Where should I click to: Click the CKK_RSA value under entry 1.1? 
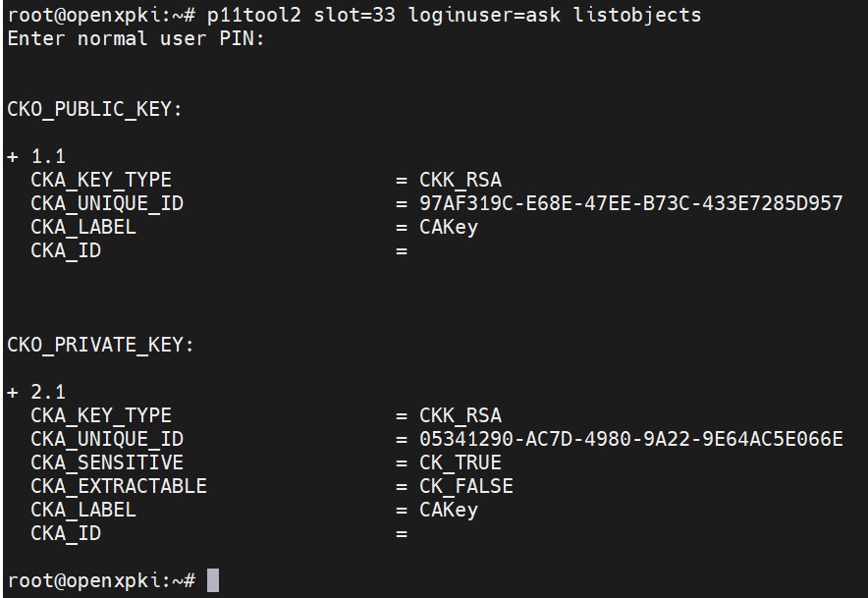pyautogui.click(x=461, y=180)
